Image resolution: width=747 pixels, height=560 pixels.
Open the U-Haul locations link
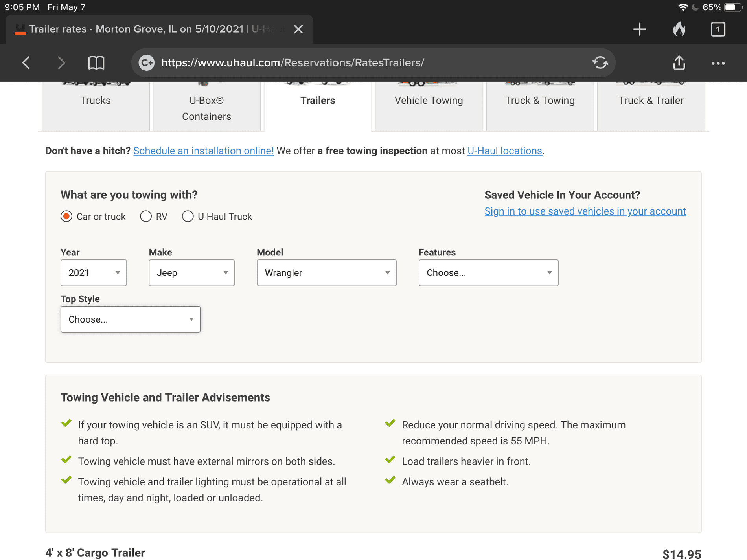[505, 151]
